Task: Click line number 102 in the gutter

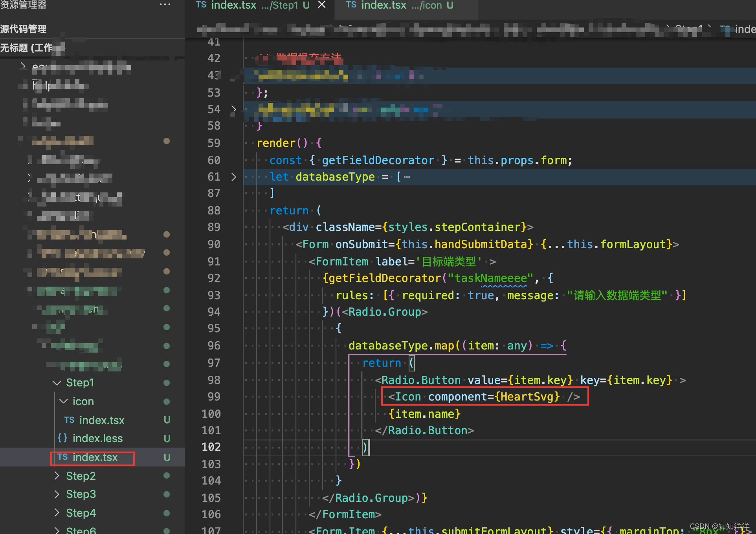Action: [x=211, y=447]
